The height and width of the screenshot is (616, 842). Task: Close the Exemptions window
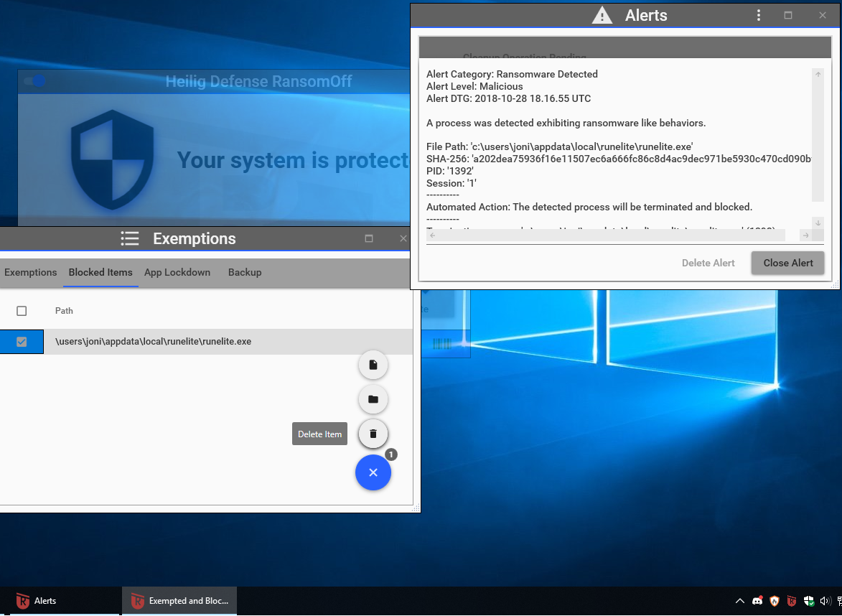point(403,238)
